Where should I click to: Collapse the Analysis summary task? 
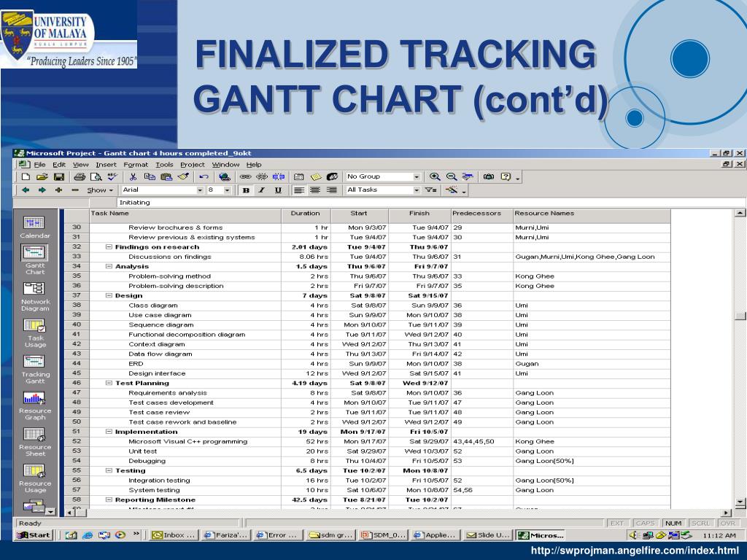(x=109, y=267)
